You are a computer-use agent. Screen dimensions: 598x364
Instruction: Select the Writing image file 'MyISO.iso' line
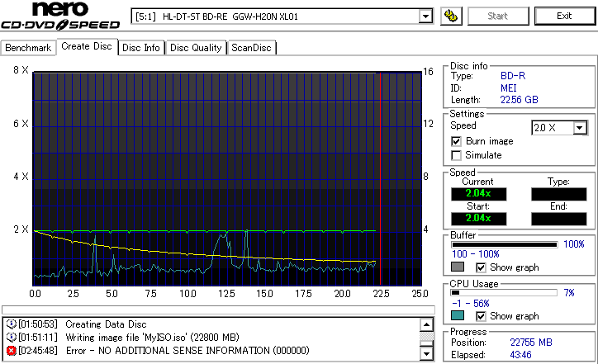click(152, 338)
